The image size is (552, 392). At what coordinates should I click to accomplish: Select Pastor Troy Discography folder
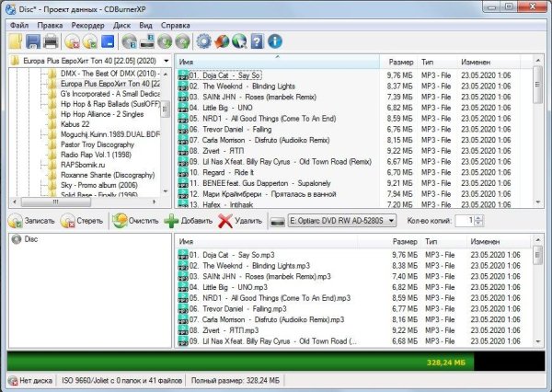pos(98,144)
